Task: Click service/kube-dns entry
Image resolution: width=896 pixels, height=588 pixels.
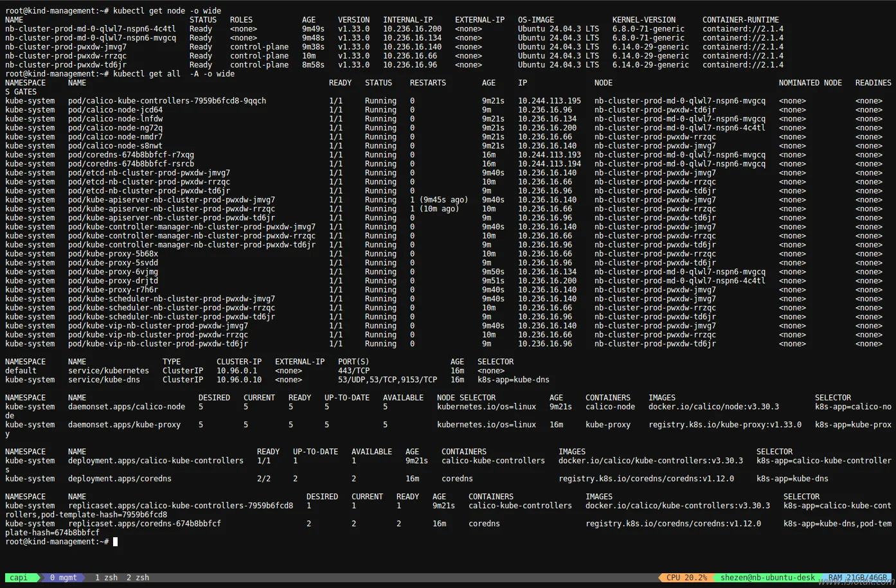Action: click(x=104, y=380)
